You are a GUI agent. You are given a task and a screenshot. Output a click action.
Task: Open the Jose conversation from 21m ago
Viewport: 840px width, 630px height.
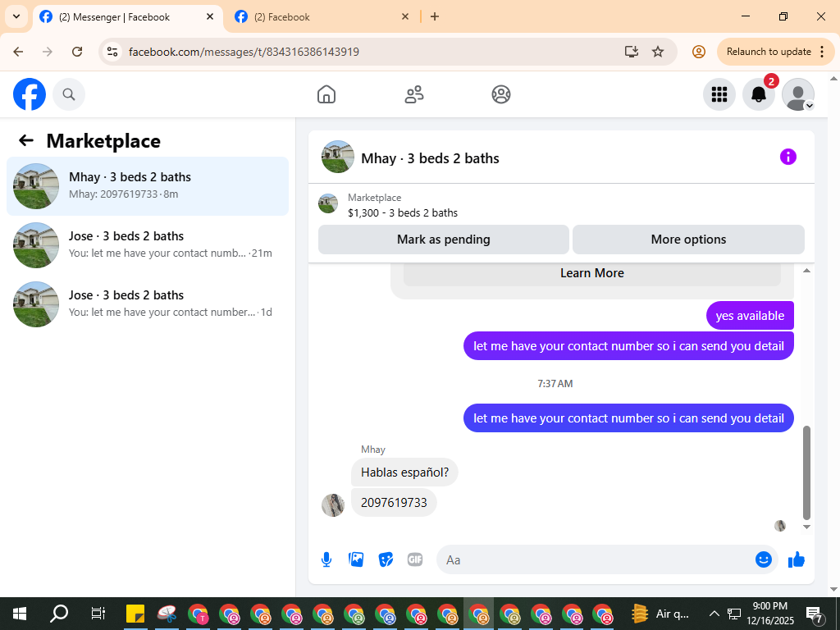click(x=148, y=244)
